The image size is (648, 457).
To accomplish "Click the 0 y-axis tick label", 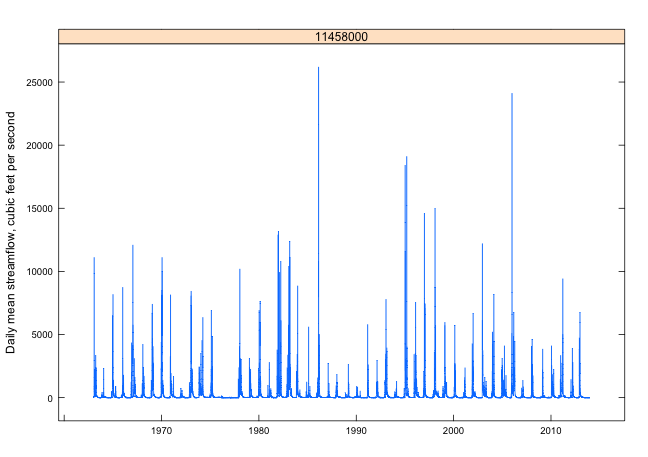I will point(48,398).
